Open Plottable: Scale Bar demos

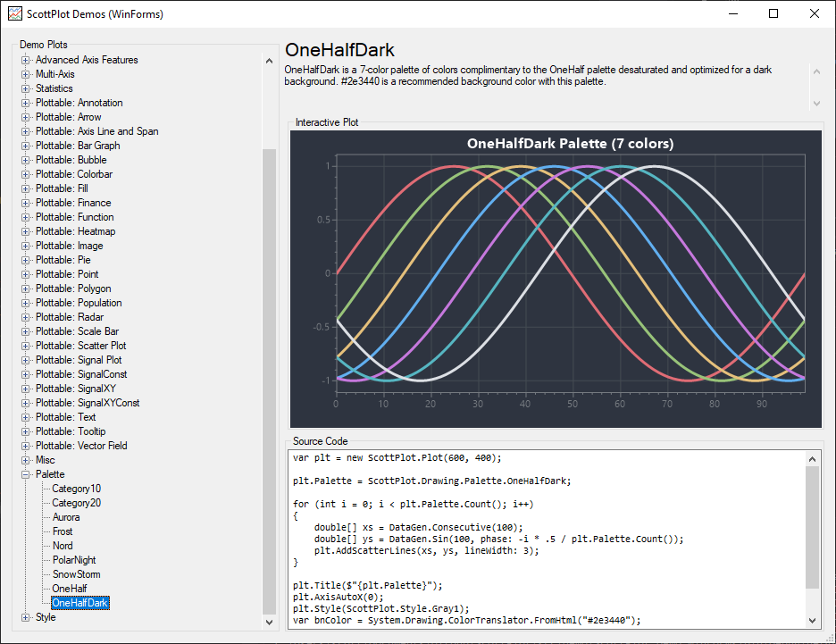pyautogui.click(x=78, y=331)
